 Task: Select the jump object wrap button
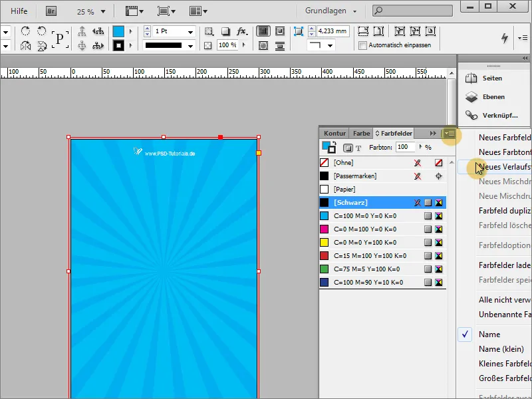click(280, 45)
